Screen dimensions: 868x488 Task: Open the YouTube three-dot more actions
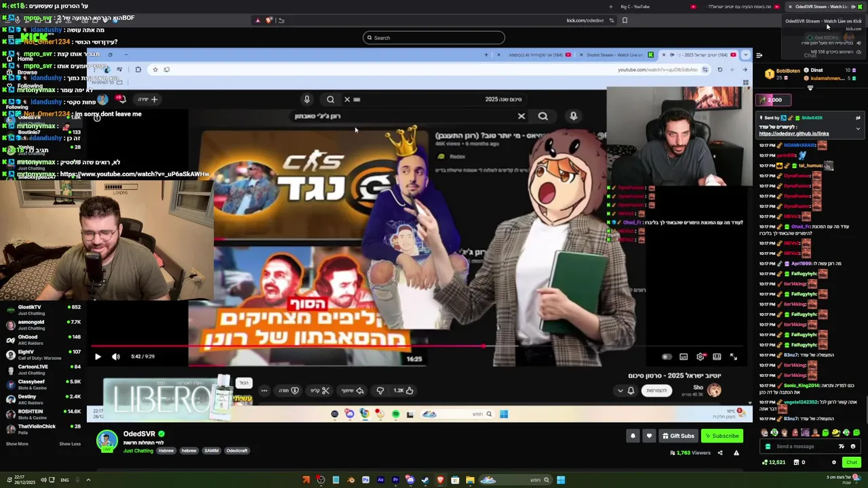tap(264, 390)
